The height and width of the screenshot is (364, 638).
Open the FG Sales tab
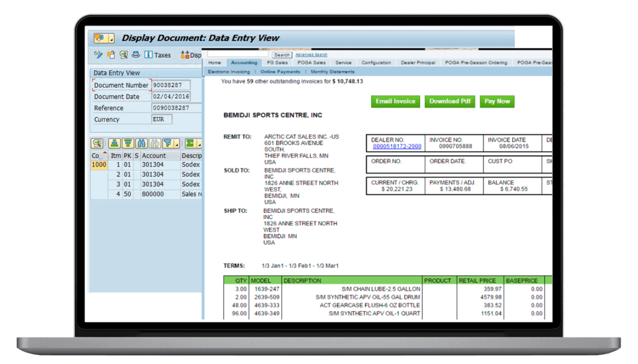coord(277,63)
